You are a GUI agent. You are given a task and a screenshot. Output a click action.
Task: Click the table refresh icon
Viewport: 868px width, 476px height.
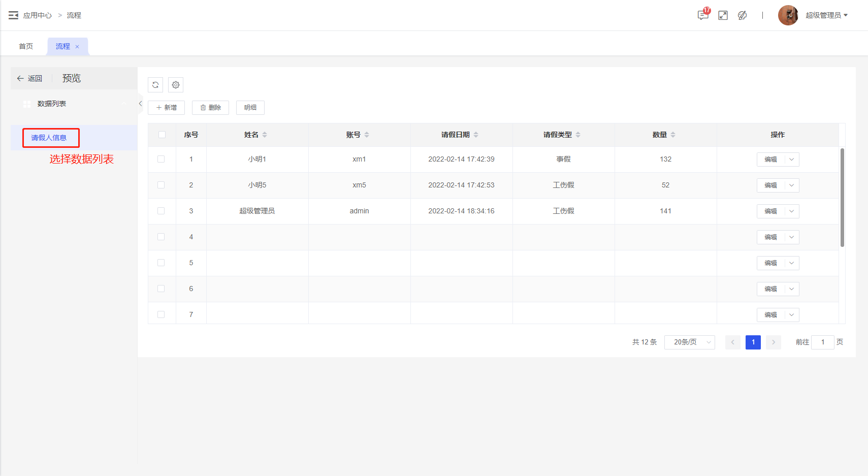155,85
